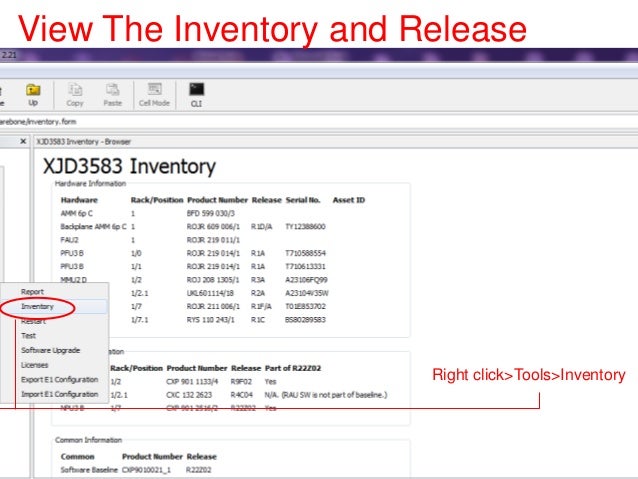The image size is (638, 479).
Task: Click the Software Baseline row label
Action: pos(89,470)
